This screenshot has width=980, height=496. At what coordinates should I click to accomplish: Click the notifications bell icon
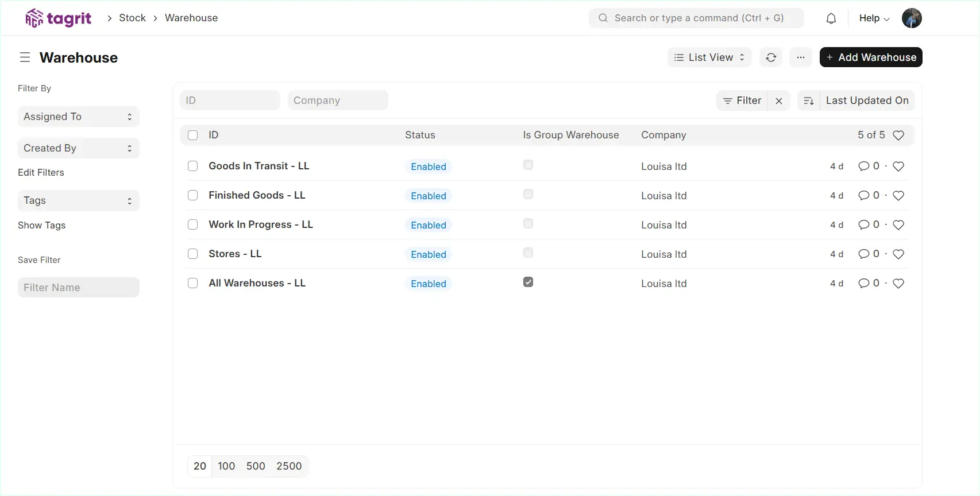(x=831, y=18)
